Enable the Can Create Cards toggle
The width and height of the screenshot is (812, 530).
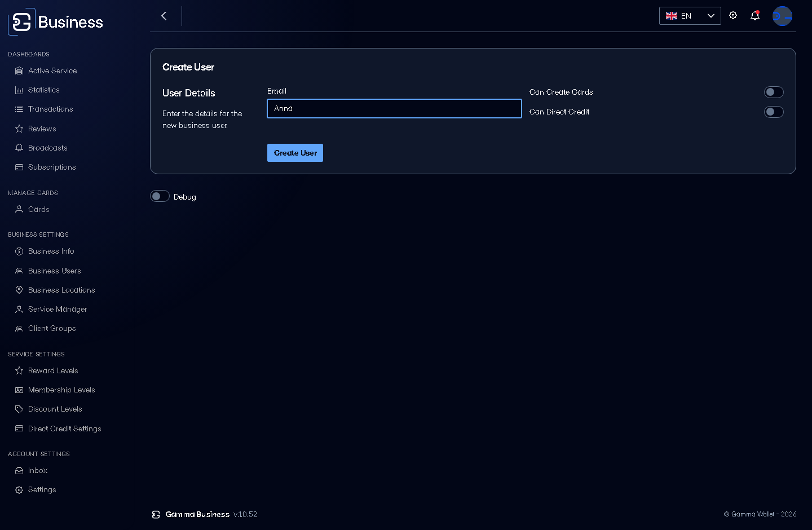774,92
